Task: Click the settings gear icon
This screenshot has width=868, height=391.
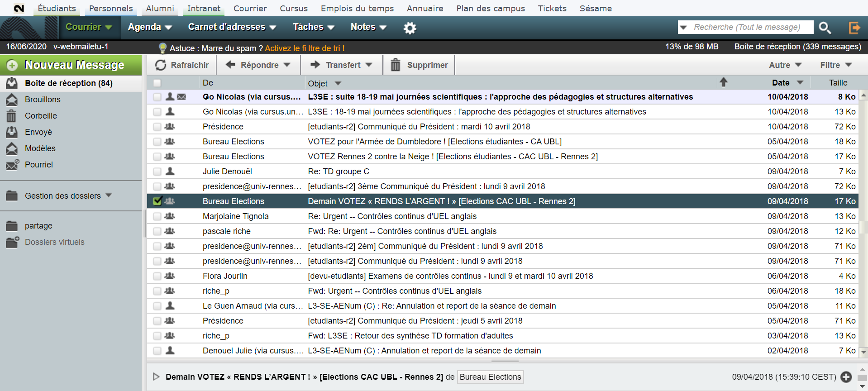Action: click(x=410, y=28)
